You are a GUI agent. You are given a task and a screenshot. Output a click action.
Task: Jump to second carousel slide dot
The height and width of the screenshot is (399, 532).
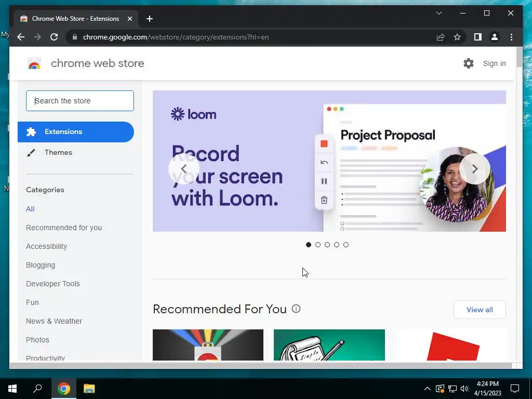(x=318, y=245)
